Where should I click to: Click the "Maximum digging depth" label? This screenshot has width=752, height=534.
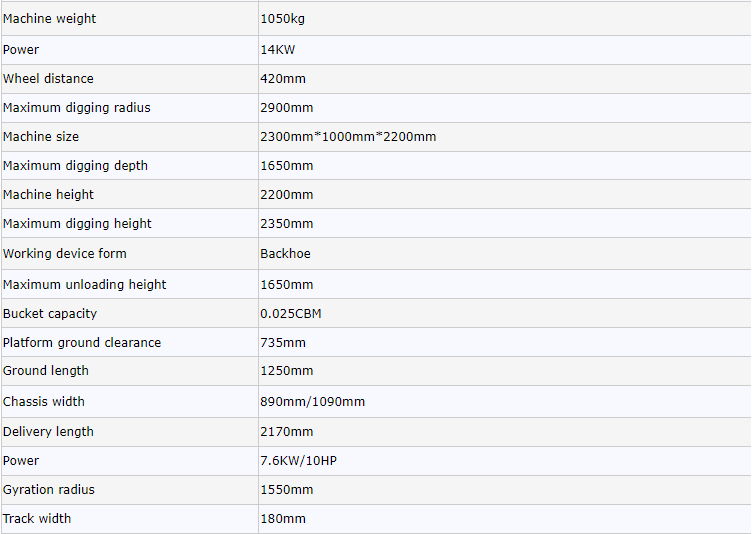pos(75,165)
